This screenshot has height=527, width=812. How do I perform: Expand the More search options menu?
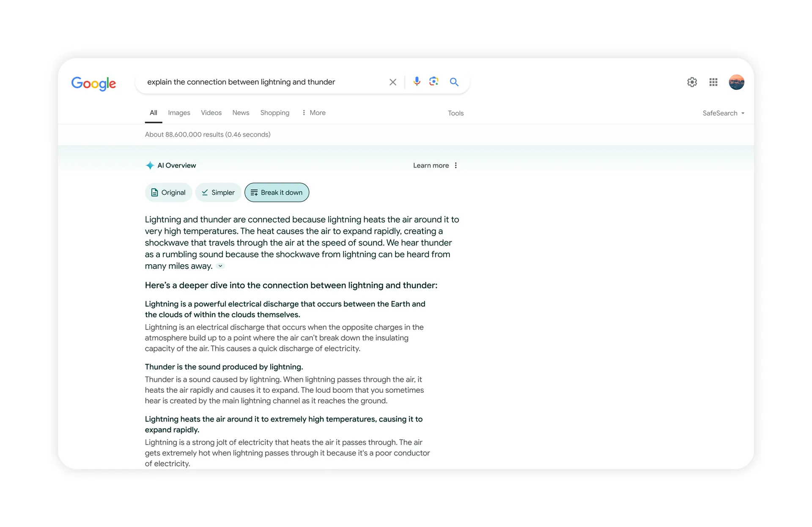(x=314, y=113)
